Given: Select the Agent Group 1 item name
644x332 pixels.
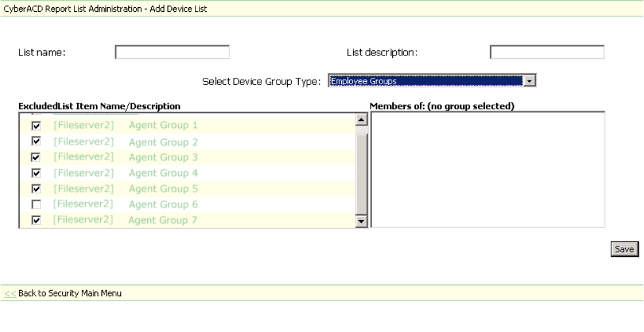Looking at the screenshot, I should [163, 125].
